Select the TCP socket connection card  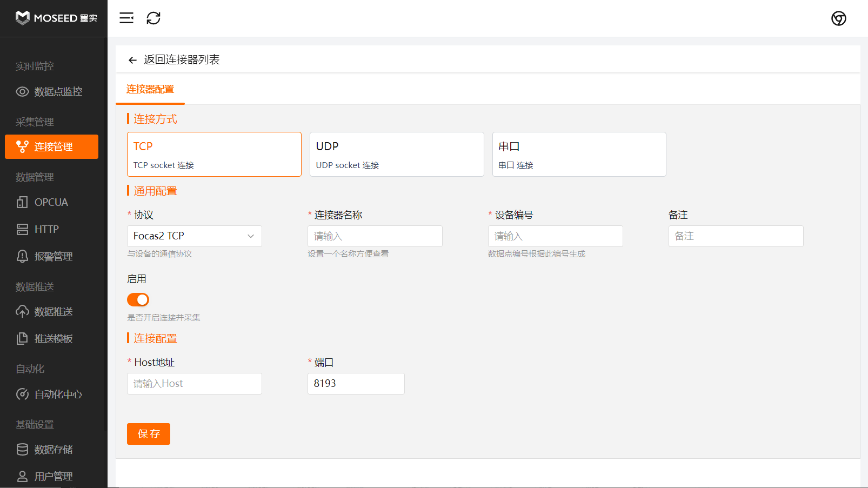click(214, 154)
